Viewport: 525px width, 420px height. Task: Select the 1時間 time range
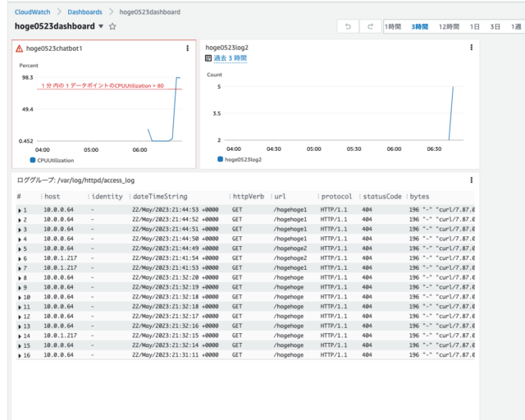393,27
